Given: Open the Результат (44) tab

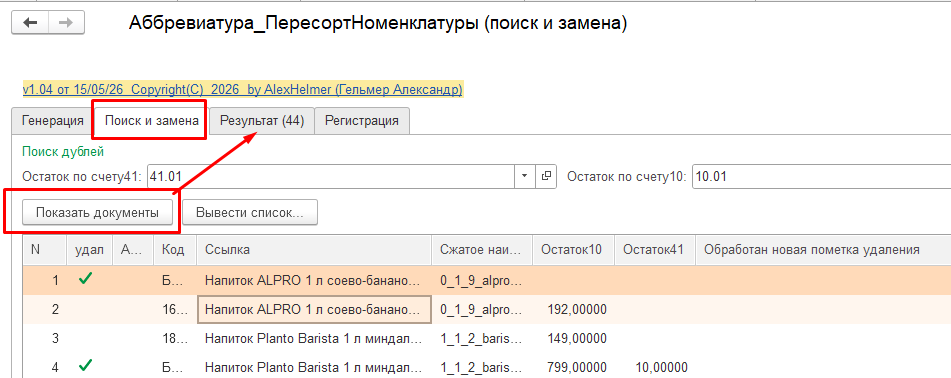Looking at the screenshot, I should coord(261,121).
